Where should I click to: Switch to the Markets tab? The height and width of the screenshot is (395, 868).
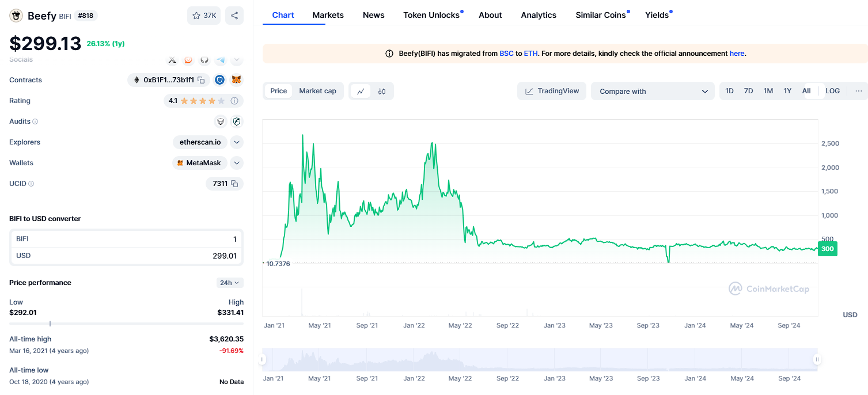[x=328, y=15]
